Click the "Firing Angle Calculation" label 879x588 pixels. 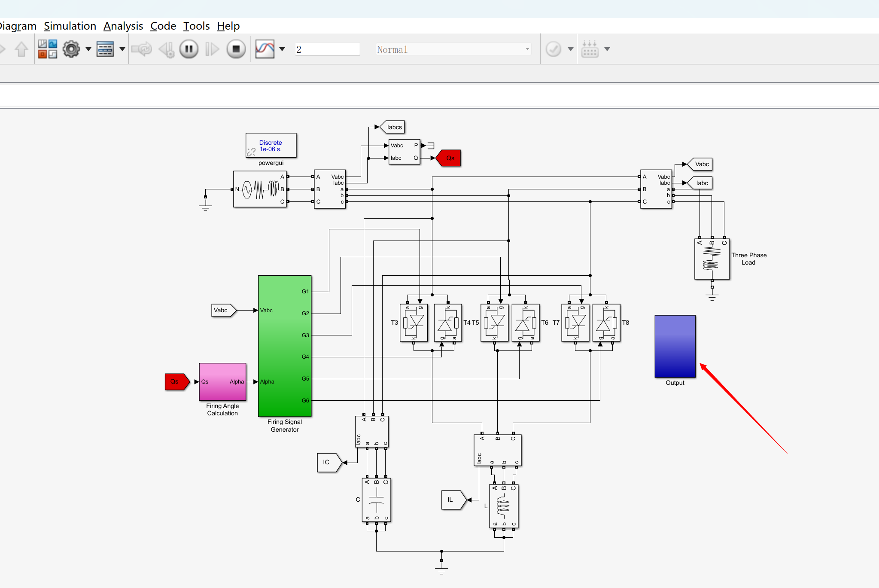(x=222, y=410)
